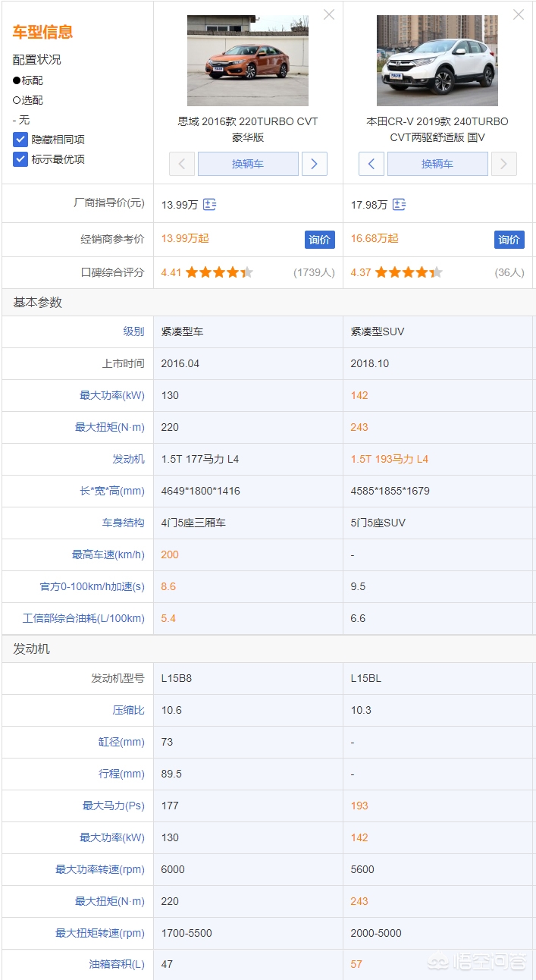The height and width of the screenshot is (980, 536).
Task: Click the left arrow under CR-V
Action: 371,164
